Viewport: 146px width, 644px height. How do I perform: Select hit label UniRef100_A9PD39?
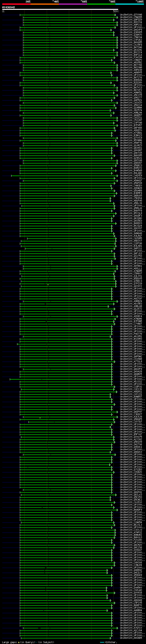[x=131, y=70]
